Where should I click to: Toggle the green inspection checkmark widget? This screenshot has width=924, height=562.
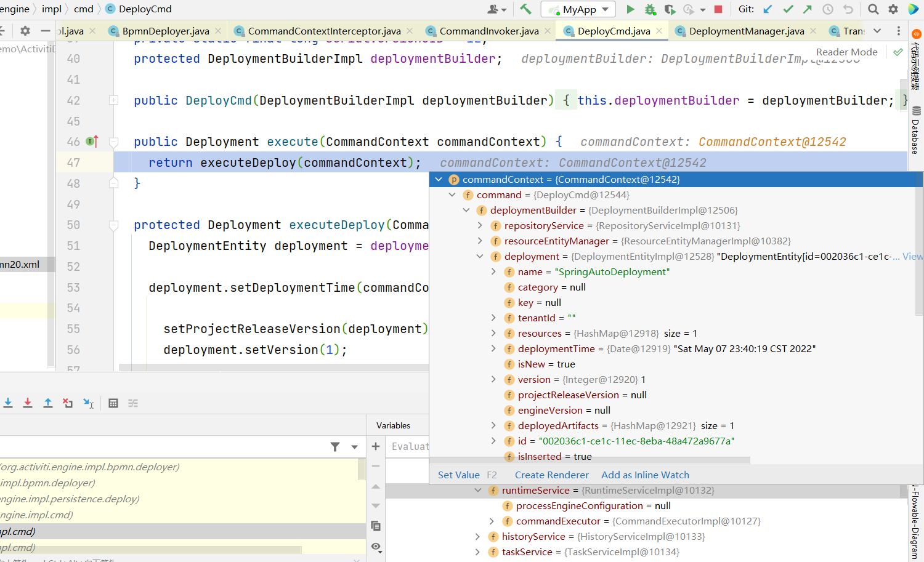click(x=898, y=52)
